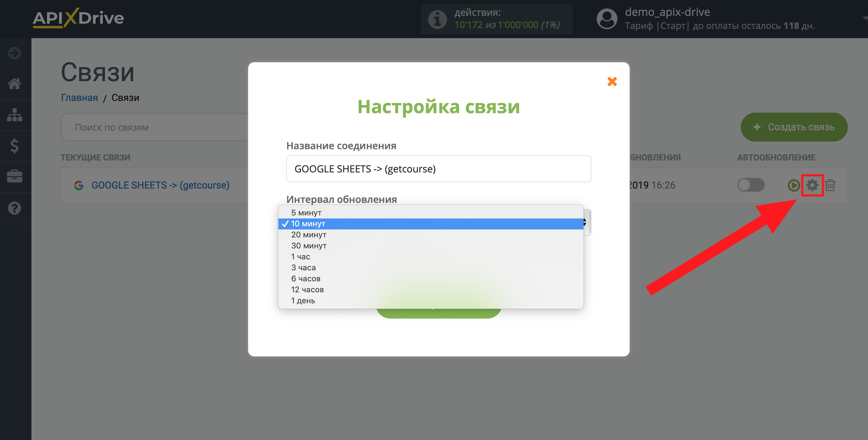Enable autoupdate for GOOGLE SHEETS -> (getcourse)
Screen dimensions: 868x440
click(x=751, y=185)
